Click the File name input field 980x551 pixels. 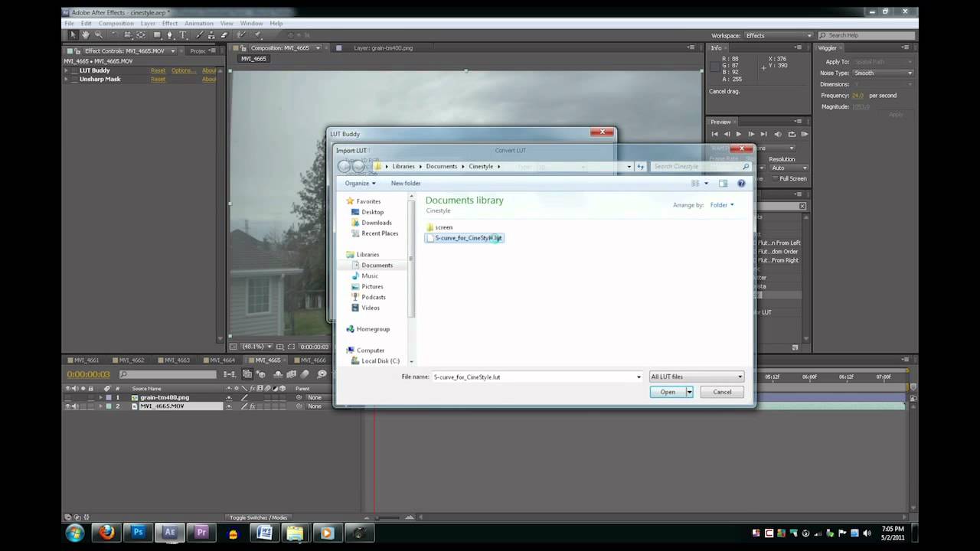click(537, 377)
